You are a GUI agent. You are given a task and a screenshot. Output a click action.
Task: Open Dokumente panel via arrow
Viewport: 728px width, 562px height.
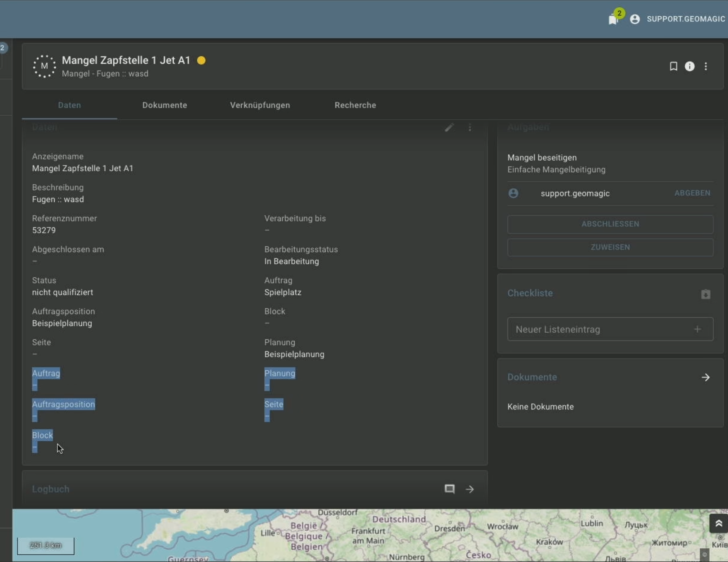[706, 377]
